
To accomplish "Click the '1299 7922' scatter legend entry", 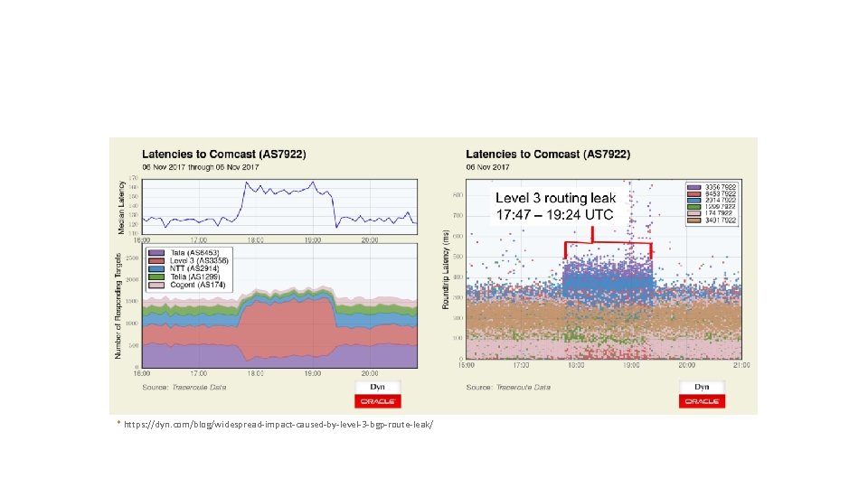I will pyautogui.click(x=712, y=207).
